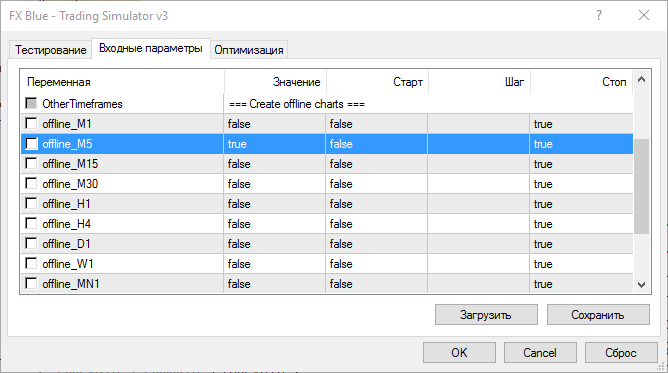668x373 pixels.
Task: Click the offline_M15 value cell
Action: tap(274, 164)
